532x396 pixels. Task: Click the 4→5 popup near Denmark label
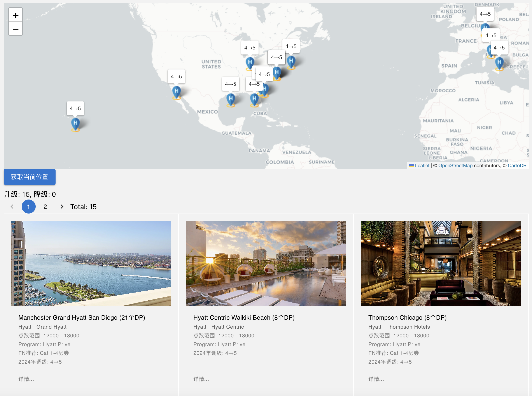click(485, 14)
